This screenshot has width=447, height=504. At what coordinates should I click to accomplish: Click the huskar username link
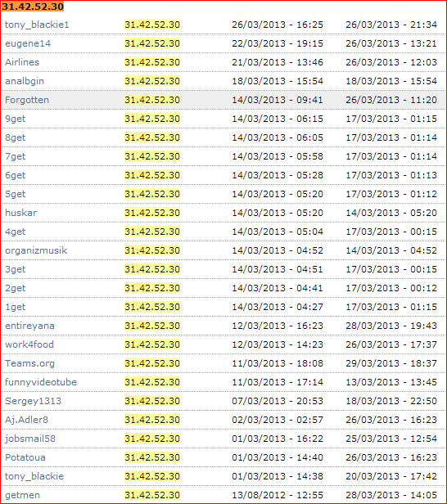pyautogui.click(x=21, y=213)
